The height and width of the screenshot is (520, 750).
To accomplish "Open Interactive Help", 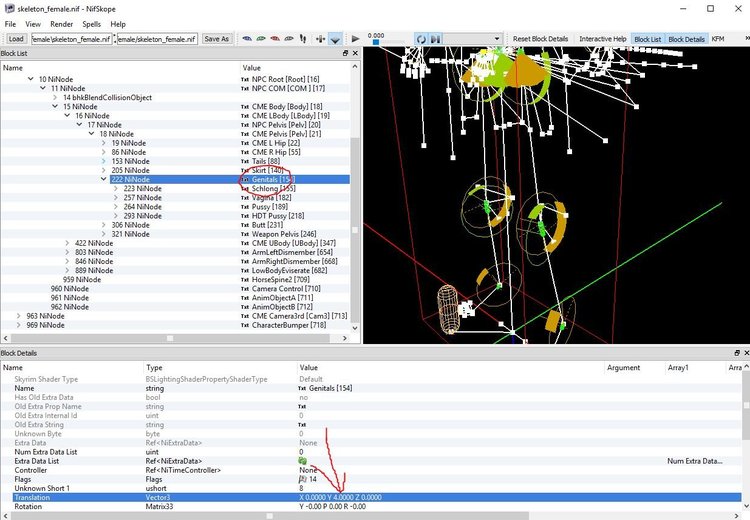I will (x=602, y=39).
